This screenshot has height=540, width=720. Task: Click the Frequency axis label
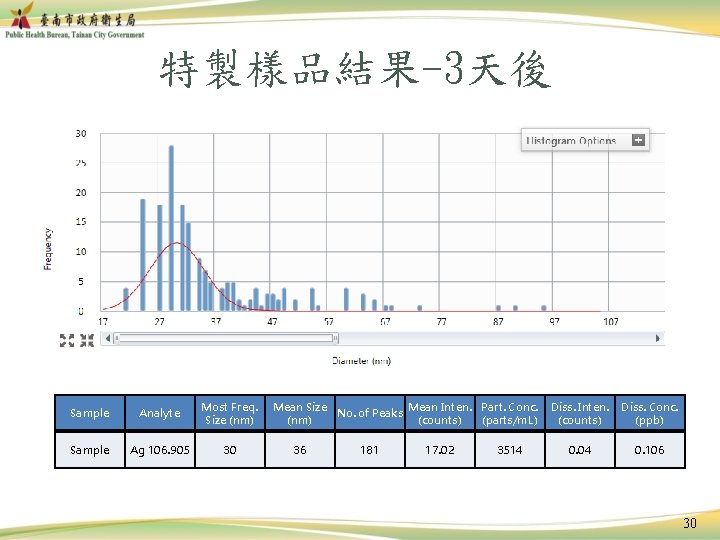pos(48,249)
